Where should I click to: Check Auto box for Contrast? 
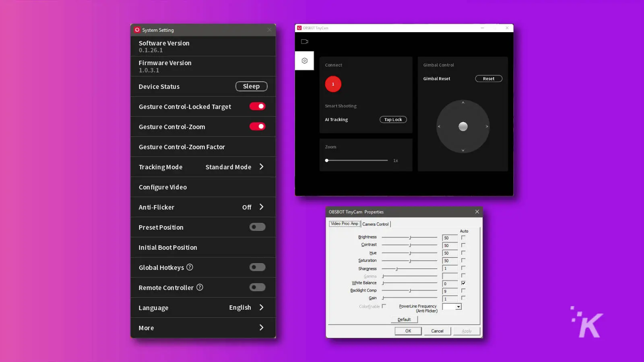463,245
